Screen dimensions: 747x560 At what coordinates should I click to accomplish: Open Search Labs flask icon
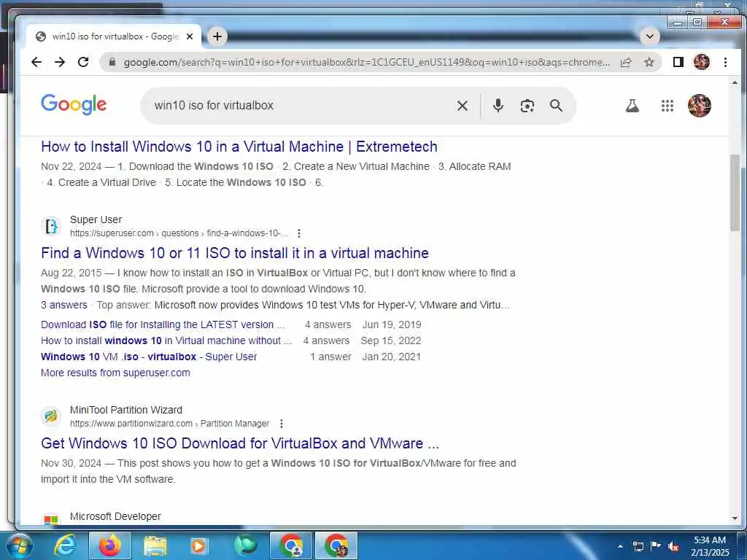click(x=632, y=106)
